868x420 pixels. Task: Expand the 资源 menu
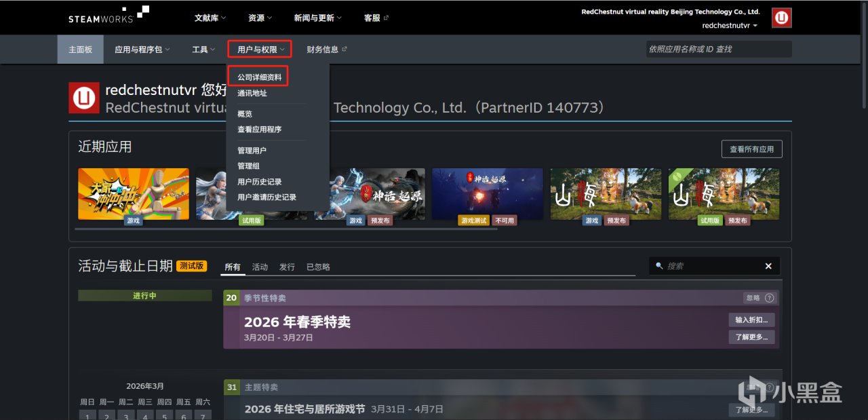(x=260, y=18)
